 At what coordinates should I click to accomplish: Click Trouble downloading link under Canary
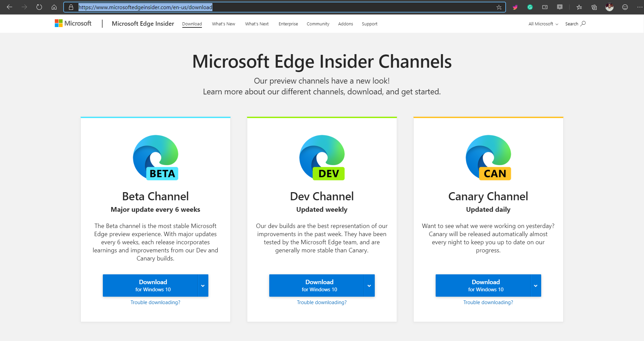[x=488, y=302]
